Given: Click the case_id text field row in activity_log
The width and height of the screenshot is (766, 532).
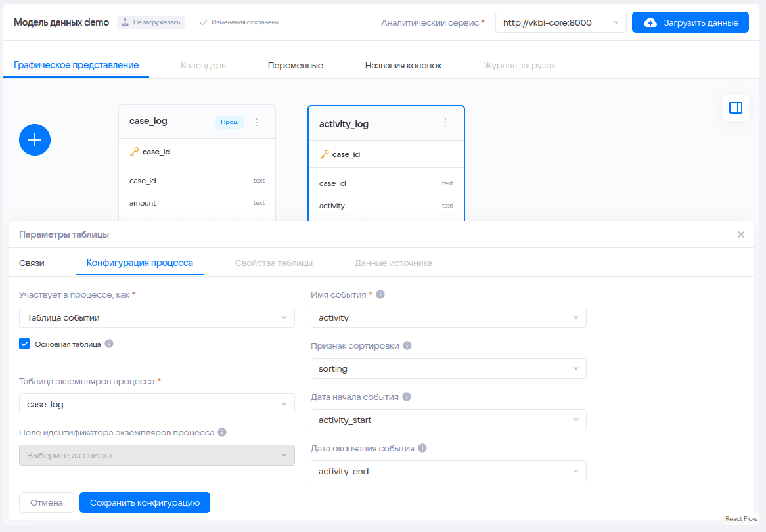Looking at the screenshot, I should point(386,183).
